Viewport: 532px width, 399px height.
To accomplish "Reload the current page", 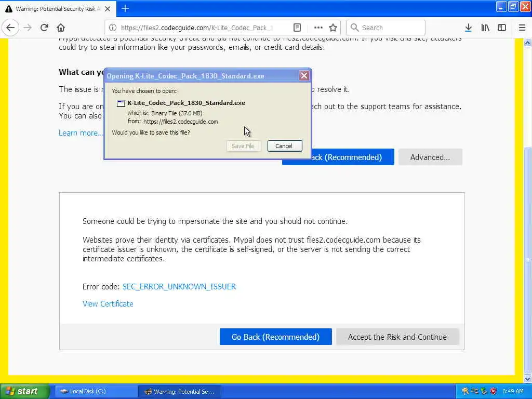I will coord(44,28).
